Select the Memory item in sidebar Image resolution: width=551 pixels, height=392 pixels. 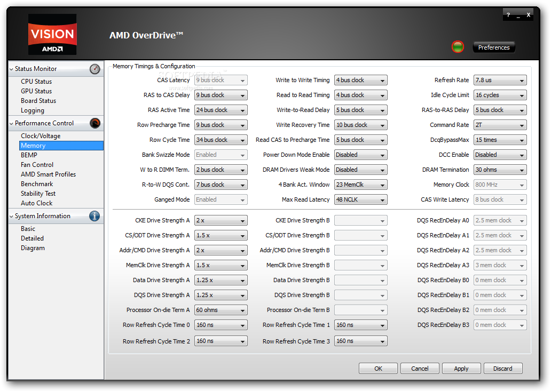pyautogui.click(x=61, y=146)
